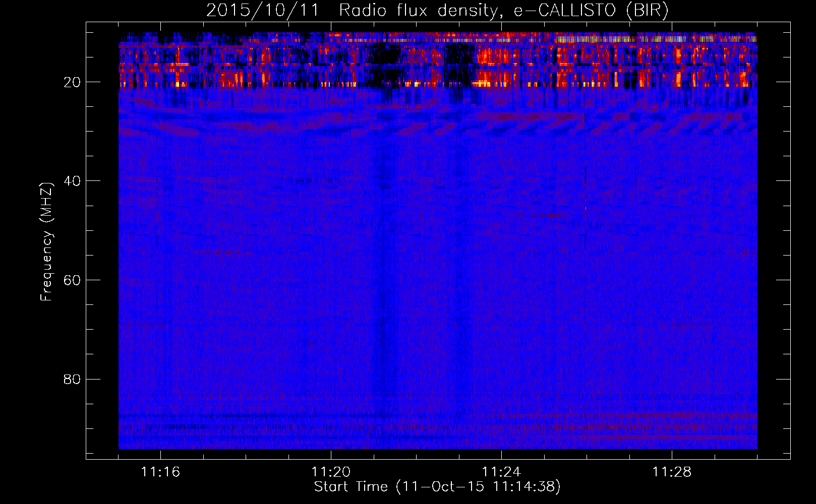Click the 60 MHz frequency tick label
Image resolution: width=816 pixels, height=504 pixels.
click(72, 280)
